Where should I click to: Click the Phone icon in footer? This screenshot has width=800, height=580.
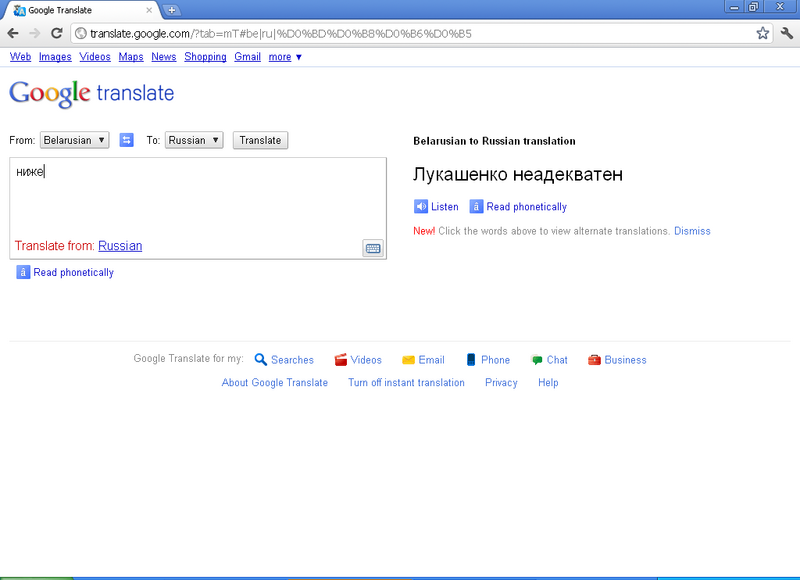470,359
